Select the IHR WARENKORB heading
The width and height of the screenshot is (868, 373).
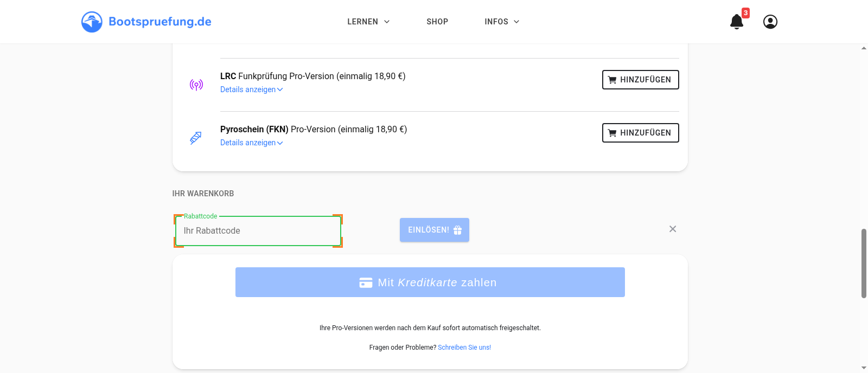coord(203,194)
